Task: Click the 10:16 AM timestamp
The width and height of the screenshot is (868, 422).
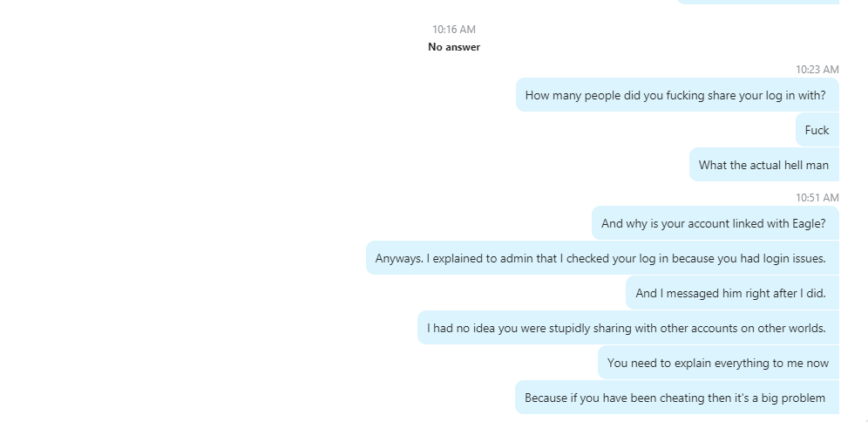Action: click(453, 30)
